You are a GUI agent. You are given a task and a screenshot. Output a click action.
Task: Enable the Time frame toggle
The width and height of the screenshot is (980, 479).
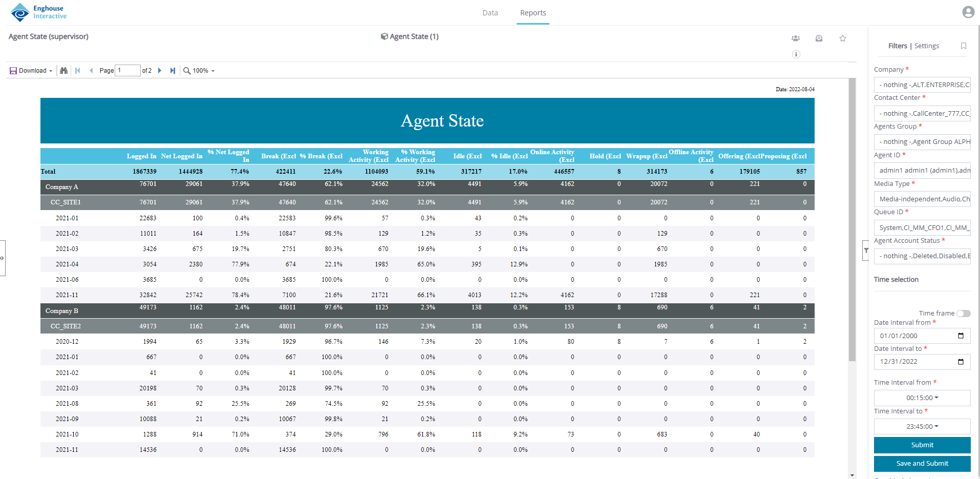pyautogui.click(x=964, y=313)
